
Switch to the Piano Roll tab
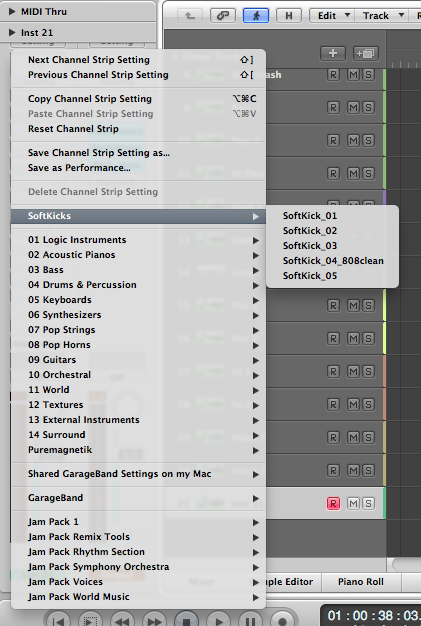[361, 582]
